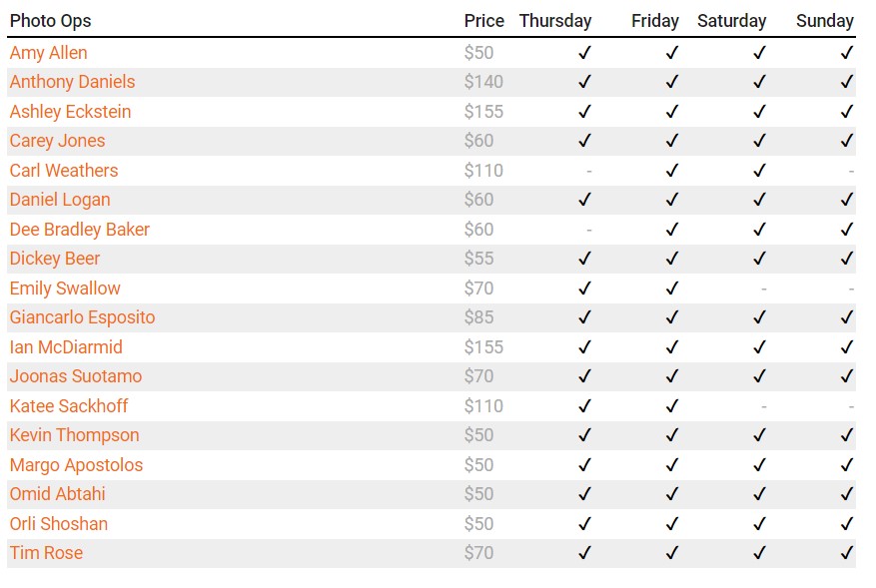Click Katee Sackhoff's Friday checkmark
876x588 pixels.
click(x=672, y=406)
